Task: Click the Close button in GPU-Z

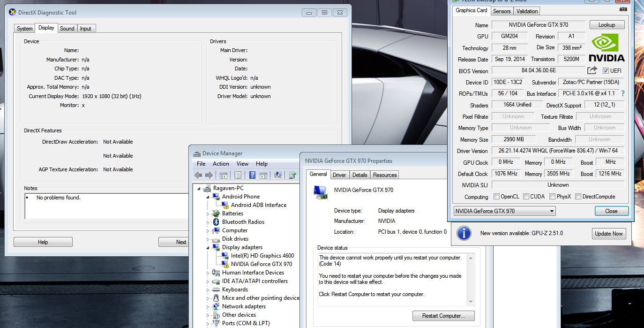Action: coord(611,211)
